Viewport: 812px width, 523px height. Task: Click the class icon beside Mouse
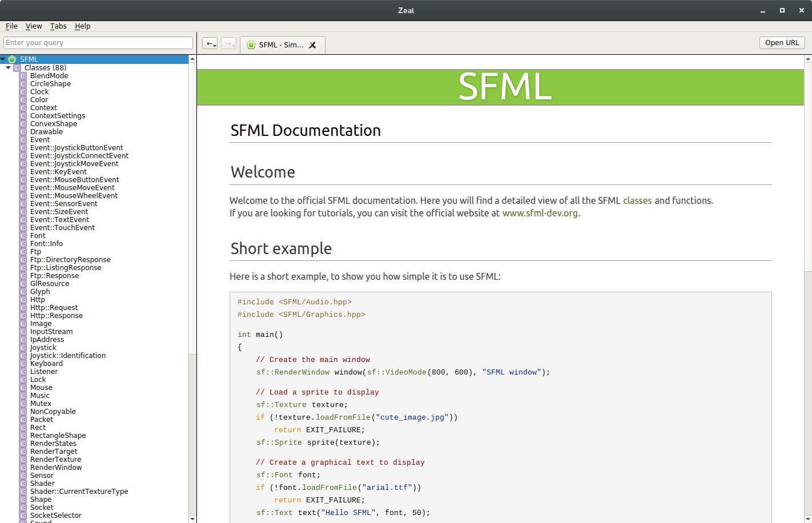(x=23, y=388)
